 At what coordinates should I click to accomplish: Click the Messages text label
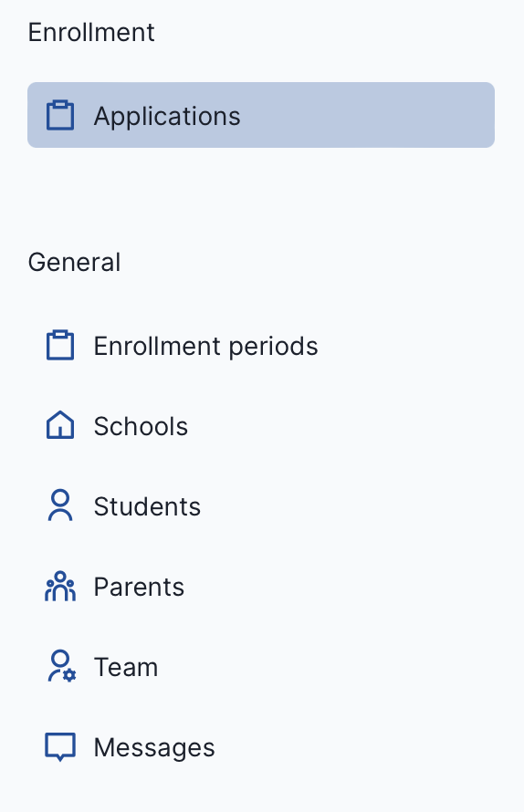(x=154, y=747)
